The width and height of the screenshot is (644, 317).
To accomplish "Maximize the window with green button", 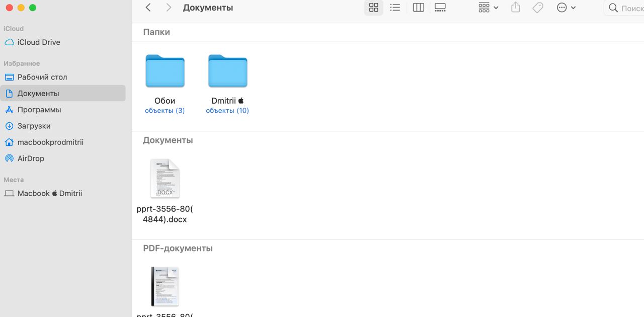I will [x=33, y=8].
